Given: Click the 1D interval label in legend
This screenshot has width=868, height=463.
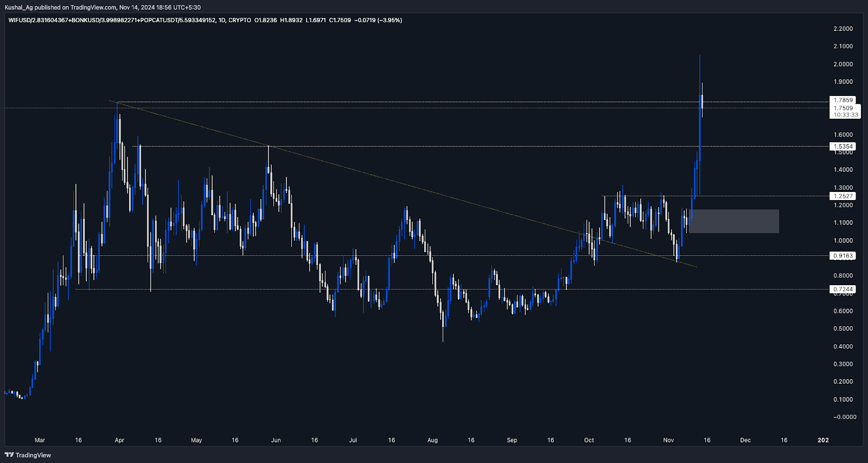Looking at the screenshot, I should click(x=221, y=20).
